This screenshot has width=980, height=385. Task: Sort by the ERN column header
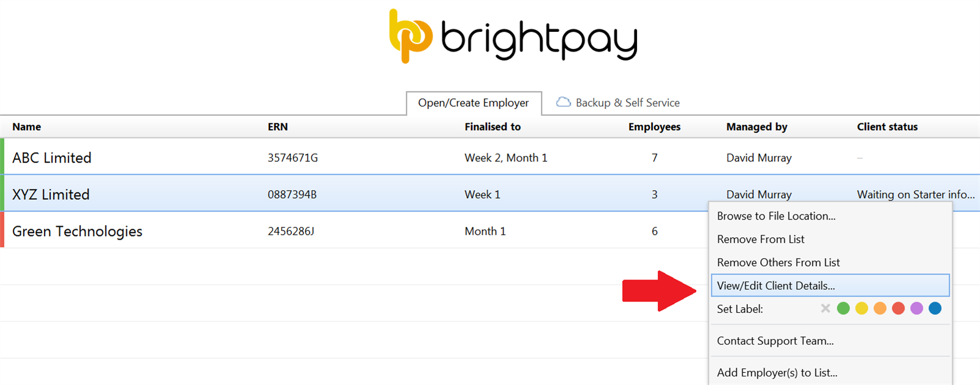(277, 127)
